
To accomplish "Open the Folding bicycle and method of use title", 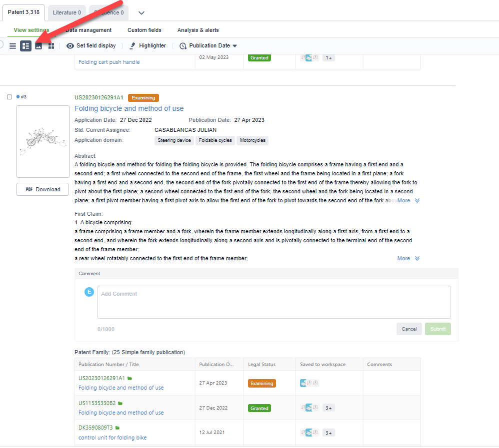I will tap(129, 108).
